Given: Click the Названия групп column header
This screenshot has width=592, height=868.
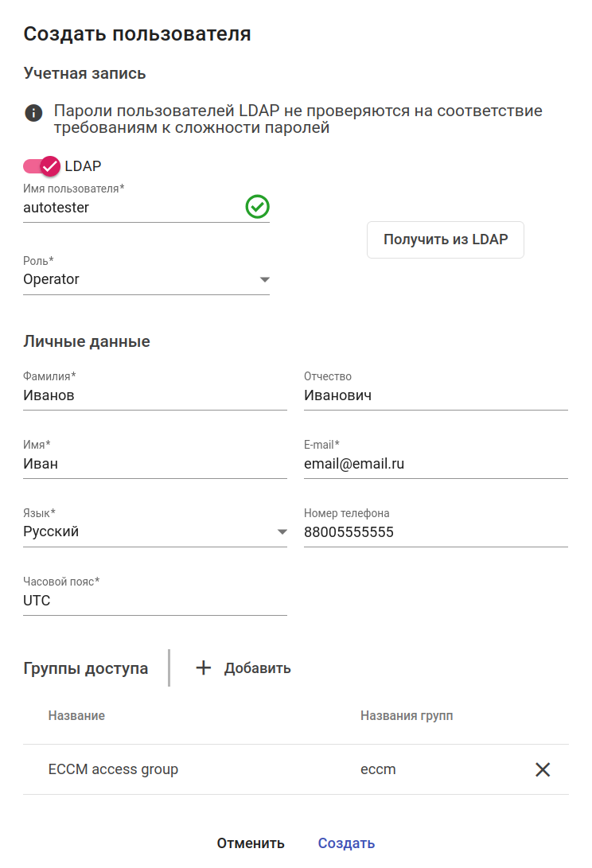Looking at the screenshot, I should point(407,716).
